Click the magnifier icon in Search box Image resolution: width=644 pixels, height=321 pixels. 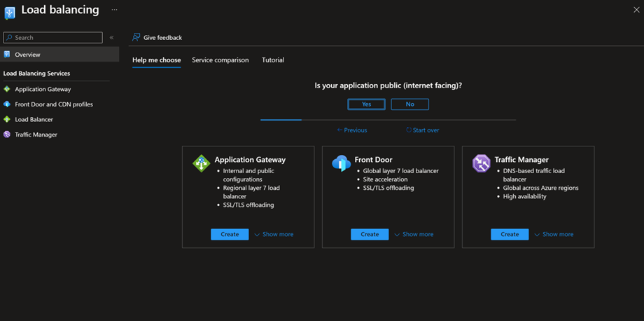pos(9,37)
